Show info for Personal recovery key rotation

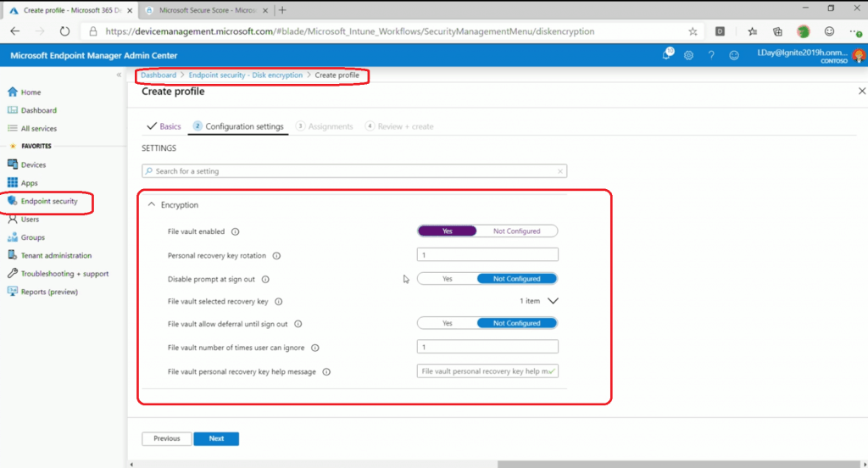[x=277, y=255]
